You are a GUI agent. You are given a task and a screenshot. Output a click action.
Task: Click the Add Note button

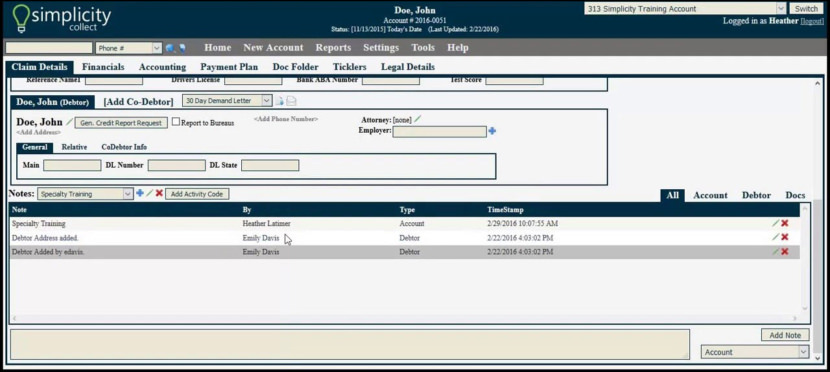(x=785, y=335)
